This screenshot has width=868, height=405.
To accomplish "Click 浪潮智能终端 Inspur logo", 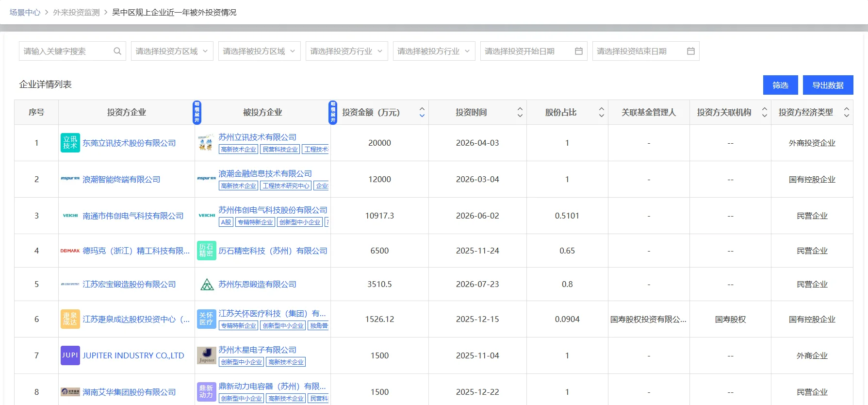I will click(x=70, y=179).
